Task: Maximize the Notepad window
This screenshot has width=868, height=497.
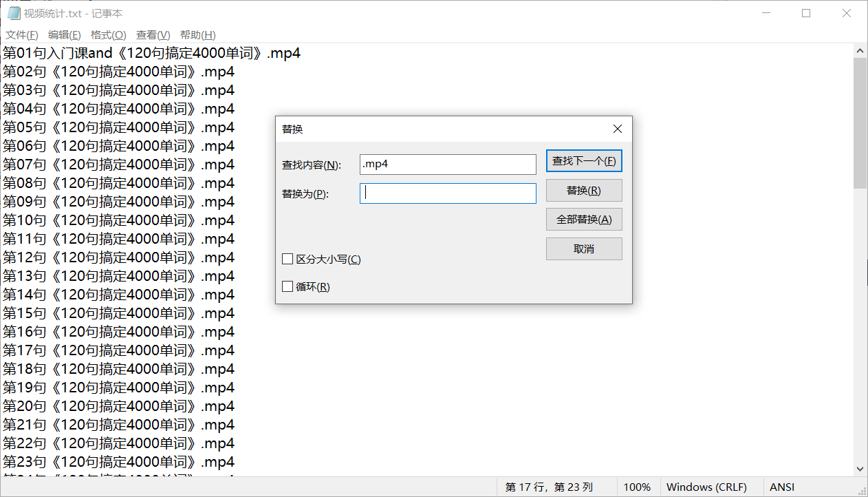Action: 806,13
